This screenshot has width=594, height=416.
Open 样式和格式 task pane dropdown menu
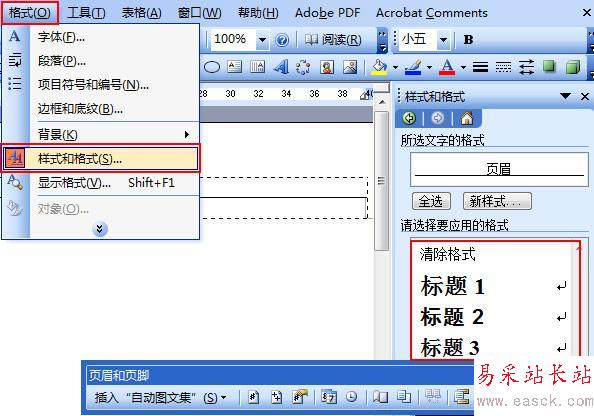pyautogui.click(x=565, y=96)
